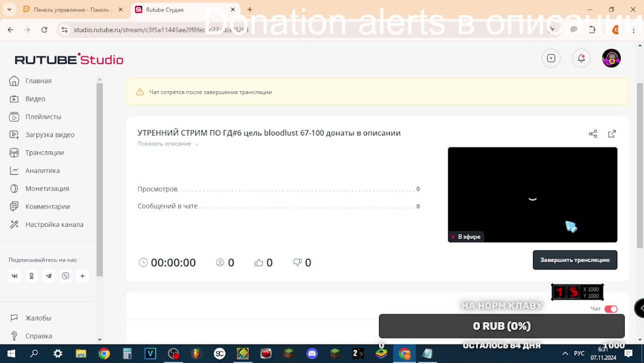Click the chat warning triangle icon

pyautogui.click(x=140, y=92)
